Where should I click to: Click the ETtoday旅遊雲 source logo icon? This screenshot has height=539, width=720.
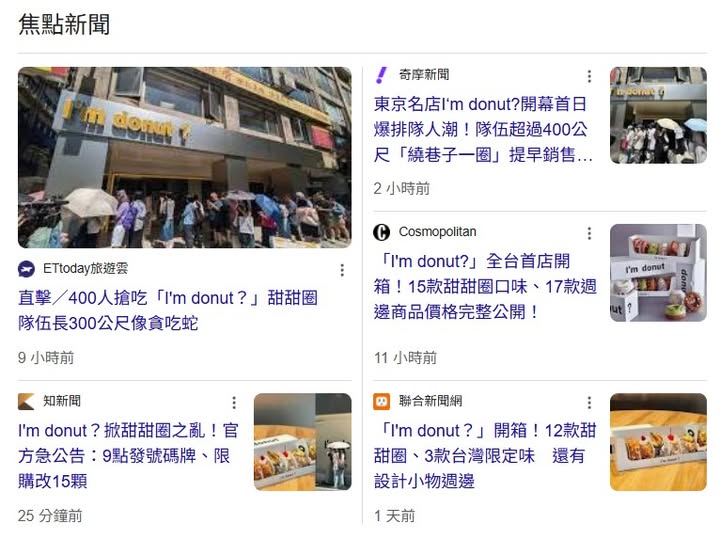pyautogui.click(x=26, y=269)
